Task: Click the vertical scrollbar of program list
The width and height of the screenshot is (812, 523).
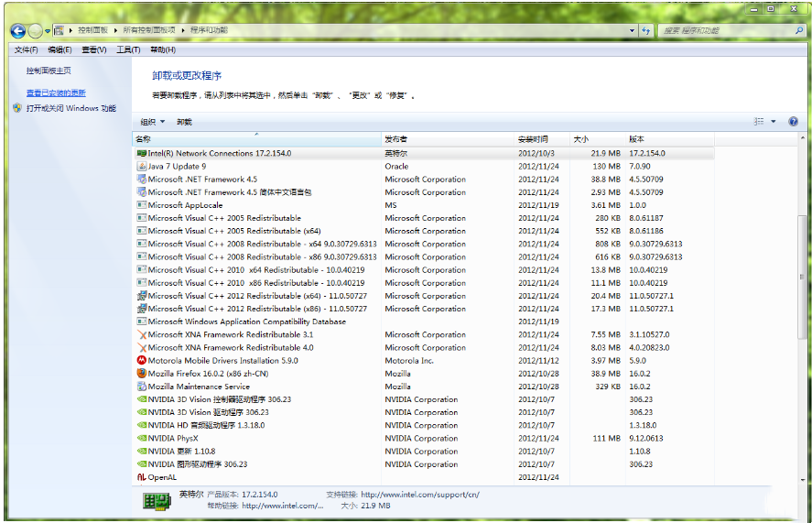Action: tap(803, 275)
